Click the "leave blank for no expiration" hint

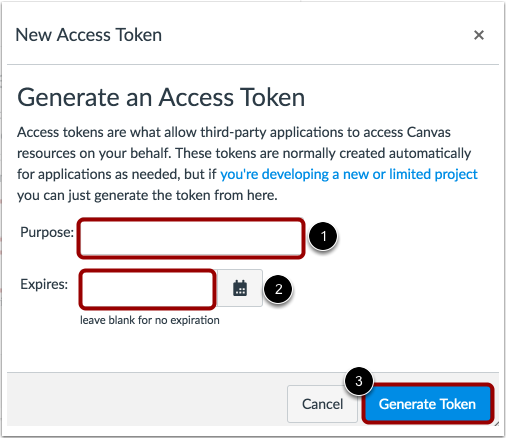tap(150, 320)
